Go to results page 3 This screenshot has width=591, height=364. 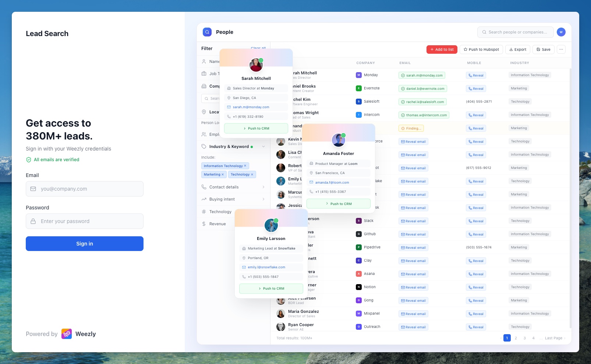click(525, 338)
